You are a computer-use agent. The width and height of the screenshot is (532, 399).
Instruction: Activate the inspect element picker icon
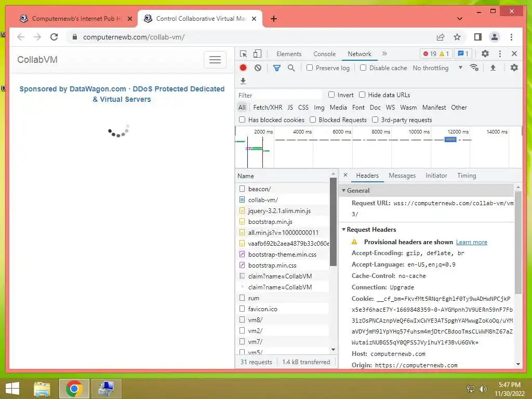click(x=243, y=54)
